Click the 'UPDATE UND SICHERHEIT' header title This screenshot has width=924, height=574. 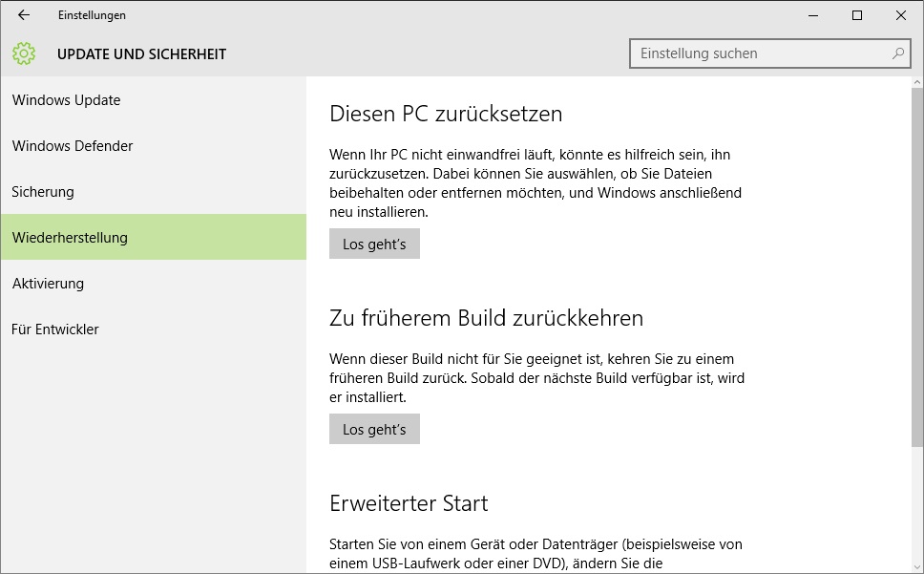click(141, 54)
